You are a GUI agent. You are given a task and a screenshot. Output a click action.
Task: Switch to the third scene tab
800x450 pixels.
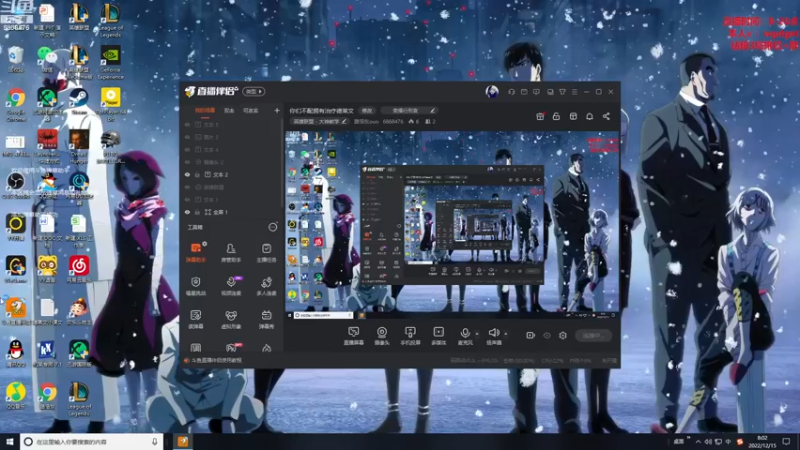(x=250, y=110)
